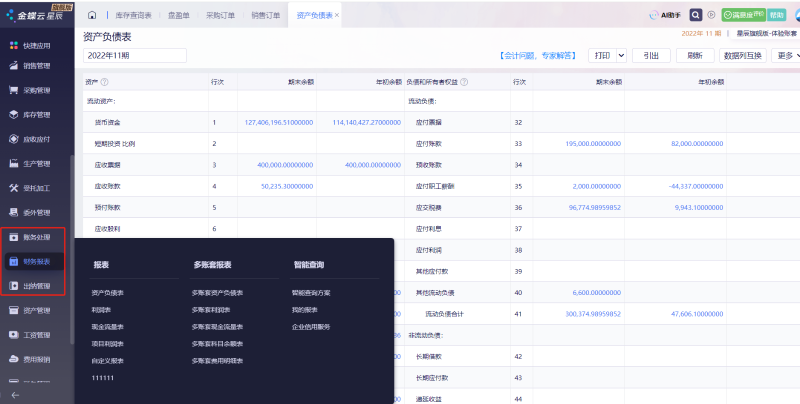
Task: Open the home page icon tab
Action: coord(92,15)
